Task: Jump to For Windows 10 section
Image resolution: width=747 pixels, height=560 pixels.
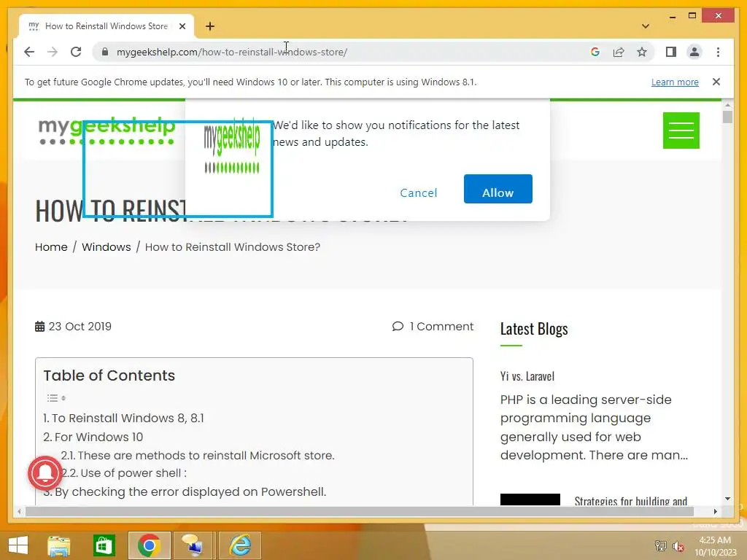Action: (93, 437)
